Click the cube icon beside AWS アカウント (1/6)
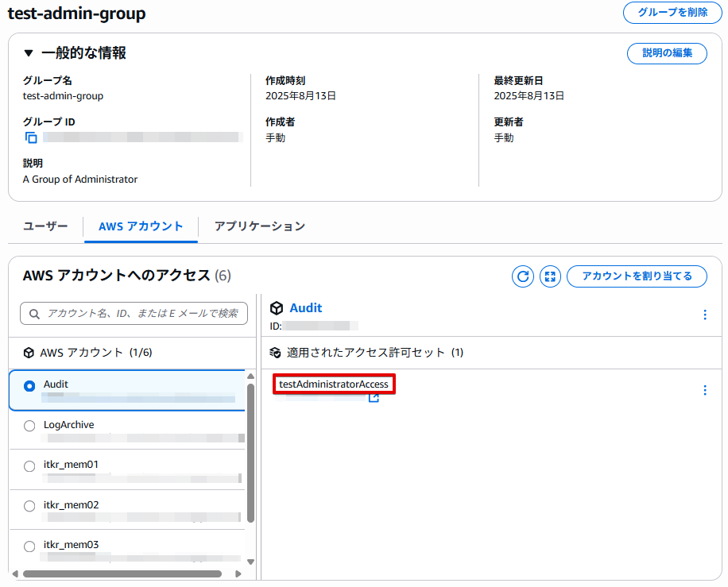 (x=29, y=353)
